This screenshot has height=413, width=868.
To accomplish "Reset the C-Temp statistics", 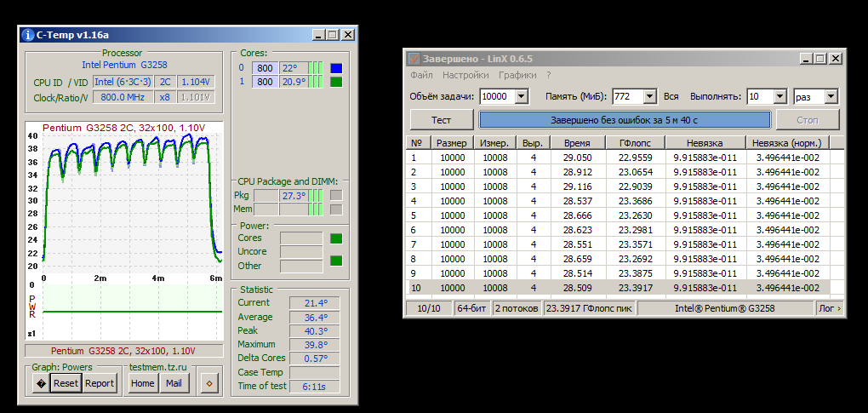I will [x=66, y=382].
